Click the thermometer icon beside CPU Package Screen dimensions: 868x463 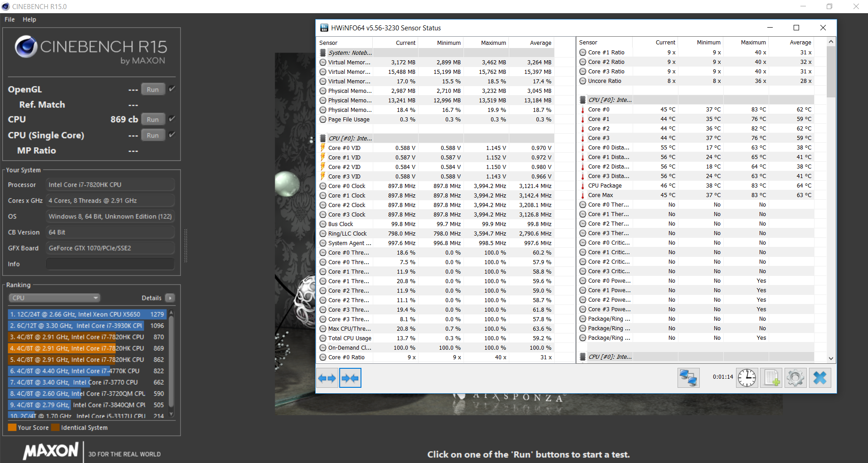point(583,186)
